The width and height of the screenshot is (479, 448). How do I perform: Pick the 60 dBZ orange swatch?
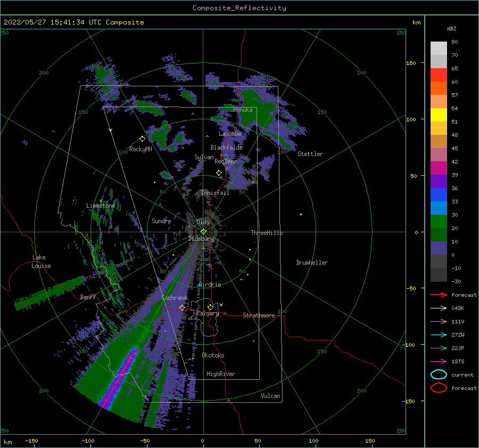(x=439, y=88)
